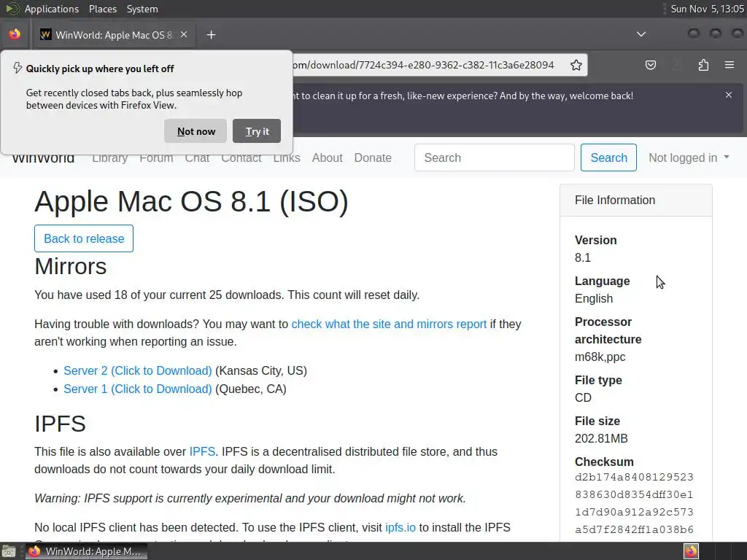This screenshot has height=560, width=747.
Task: Open the IPFS link in description
Action: (x=202, y=451)
